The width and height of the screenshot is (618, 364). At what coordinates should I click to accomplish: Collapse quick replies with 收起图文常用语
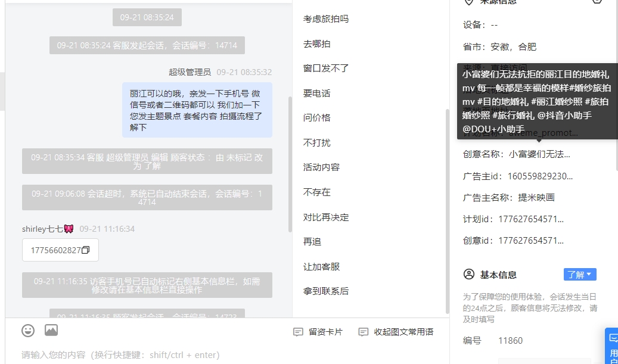click(x=396, y=332)
